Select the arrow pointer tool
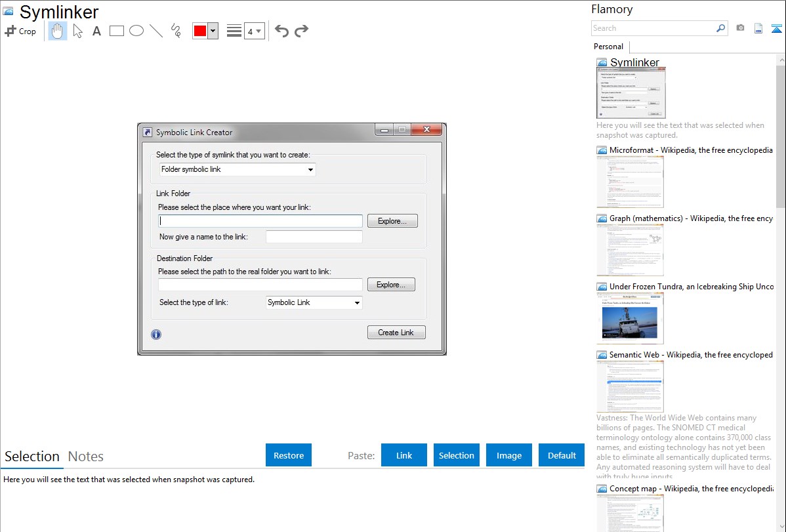Image resolution: width=786 pixels, height=532 pixels. tap(77, 31)
